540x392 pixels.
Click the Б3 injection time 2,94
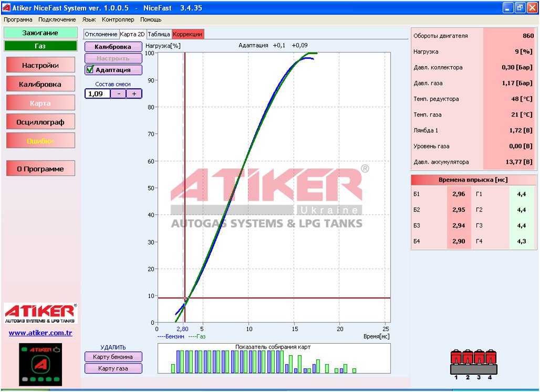tap(459, 226)
